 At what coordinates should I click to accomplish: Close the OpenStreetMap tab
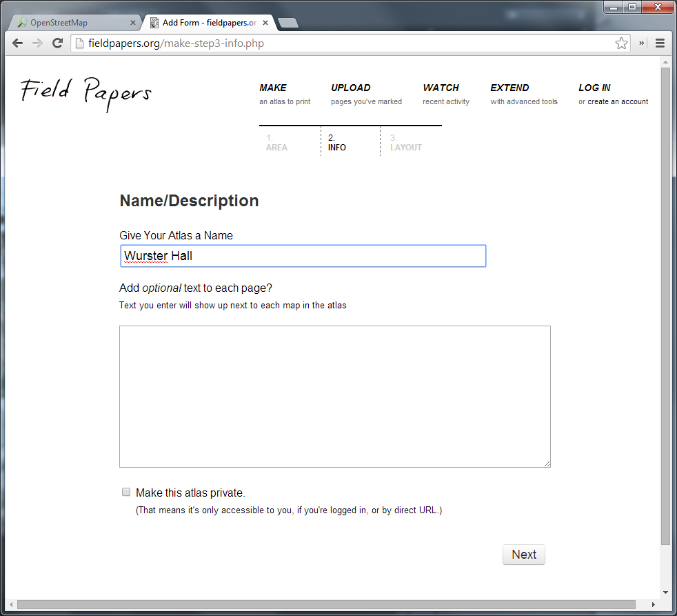coord(133,23)
